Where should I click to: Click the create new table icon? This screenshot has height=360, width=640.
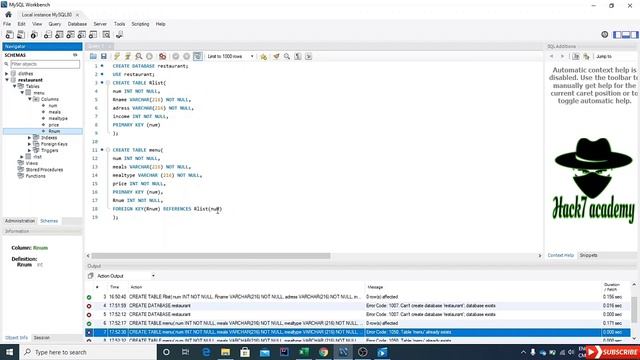tap(59, 35)
